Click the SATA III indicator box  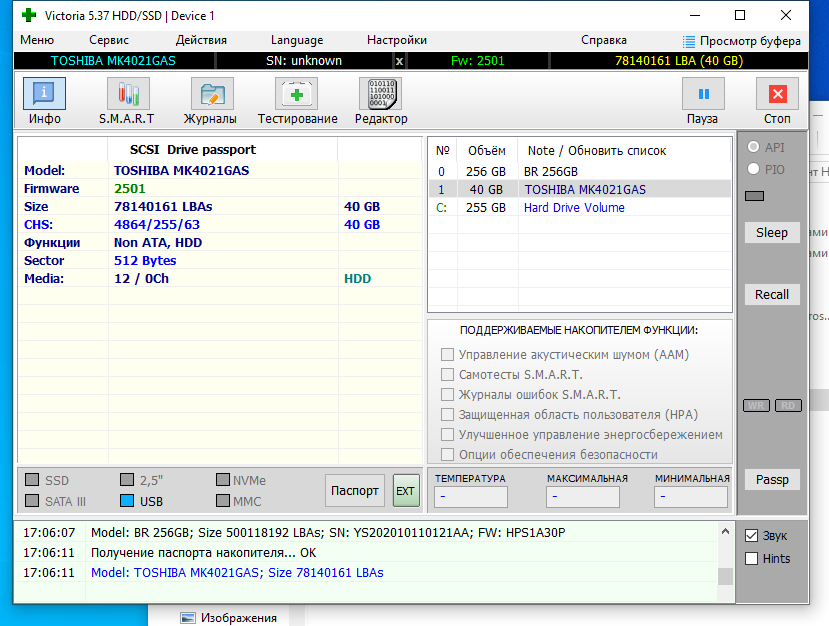coord(32,500)
